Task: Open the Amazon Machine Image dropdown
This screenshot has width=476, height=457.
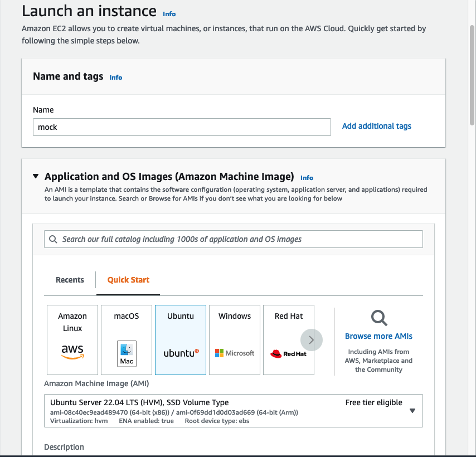Action: [233, 411]
